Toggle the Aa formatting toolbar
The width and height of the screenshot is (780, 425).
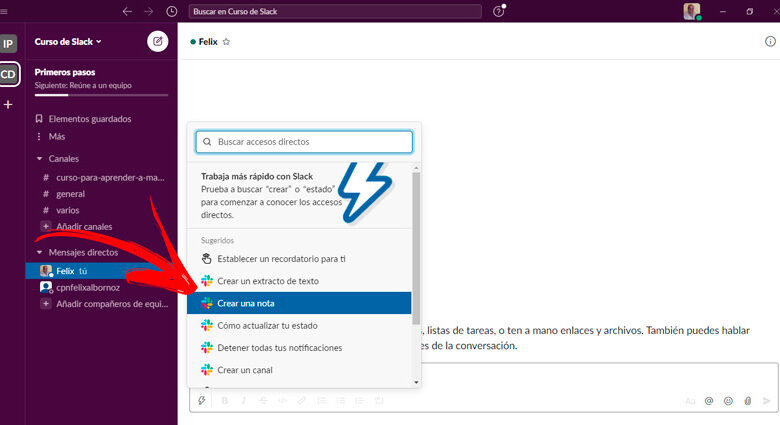(690, 401)
